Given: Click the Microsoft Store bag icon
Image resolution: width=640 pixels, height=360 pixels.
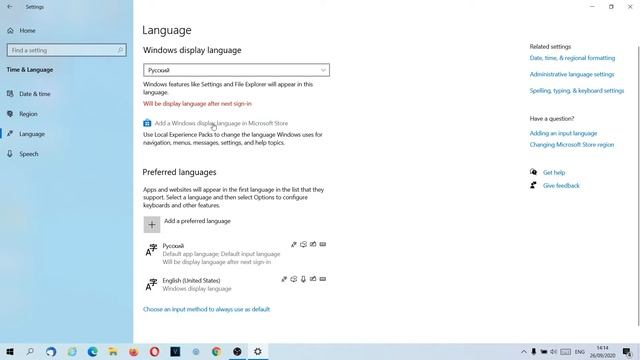Looking at the screenshot, I should (147, 123).
